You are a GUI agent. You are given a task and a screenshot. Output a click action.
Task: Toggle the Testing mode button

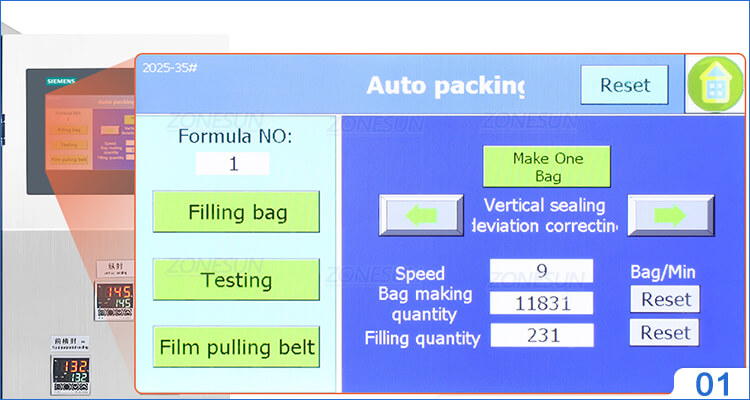click(x=236, y=279)
